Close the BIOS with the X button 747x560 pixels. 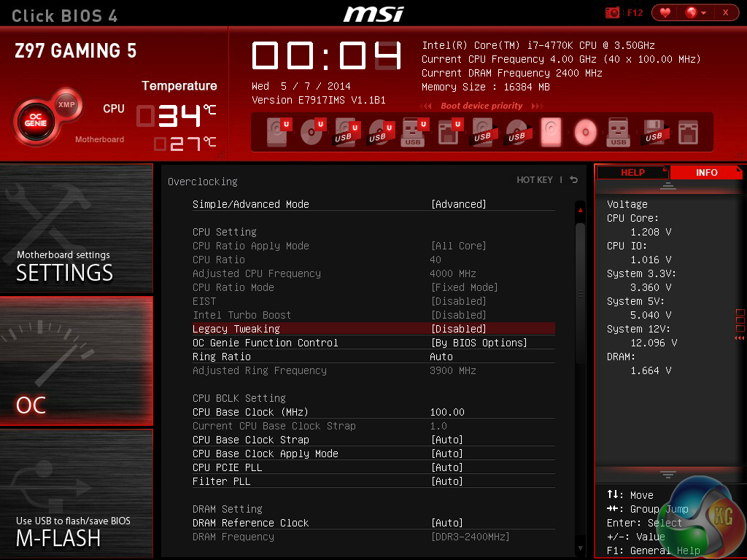[726, 13]
